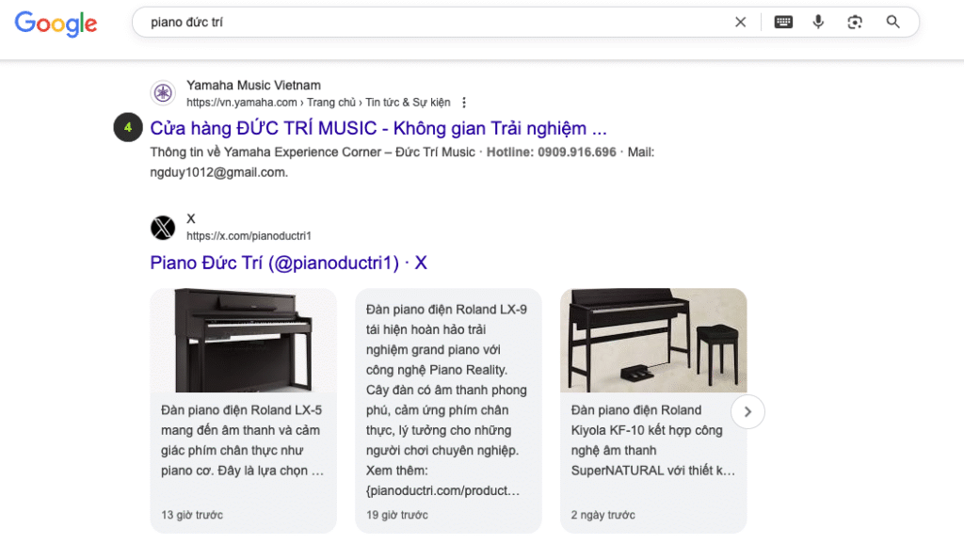Click the X site logo icon

click(163, 227)
